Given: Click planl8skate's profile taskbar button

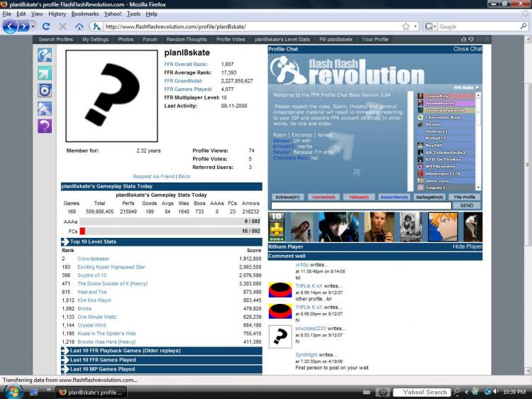Looking at the screenshot, I should point(91,392).
